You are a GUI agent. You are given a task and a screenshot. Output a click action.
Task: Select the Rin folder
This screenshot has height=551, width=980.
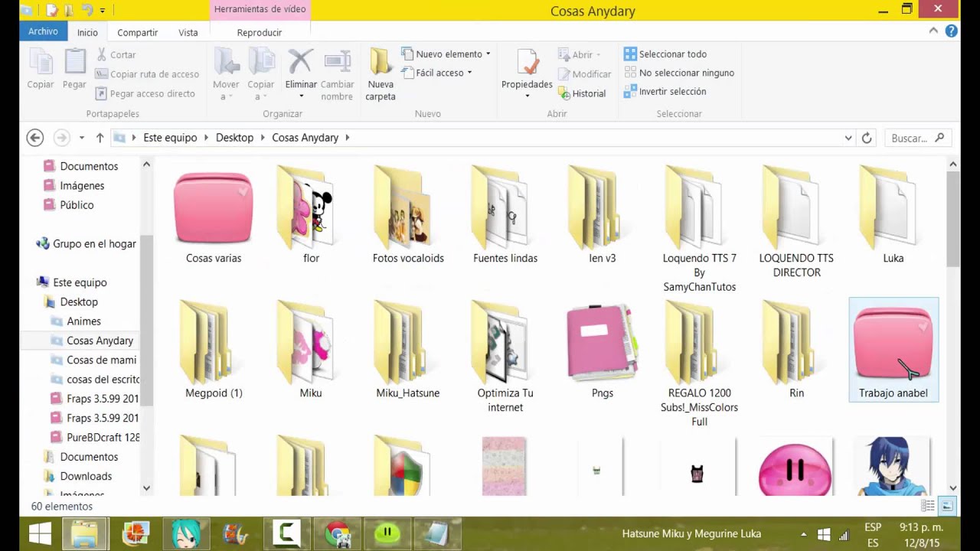click(x=796, y=350)
